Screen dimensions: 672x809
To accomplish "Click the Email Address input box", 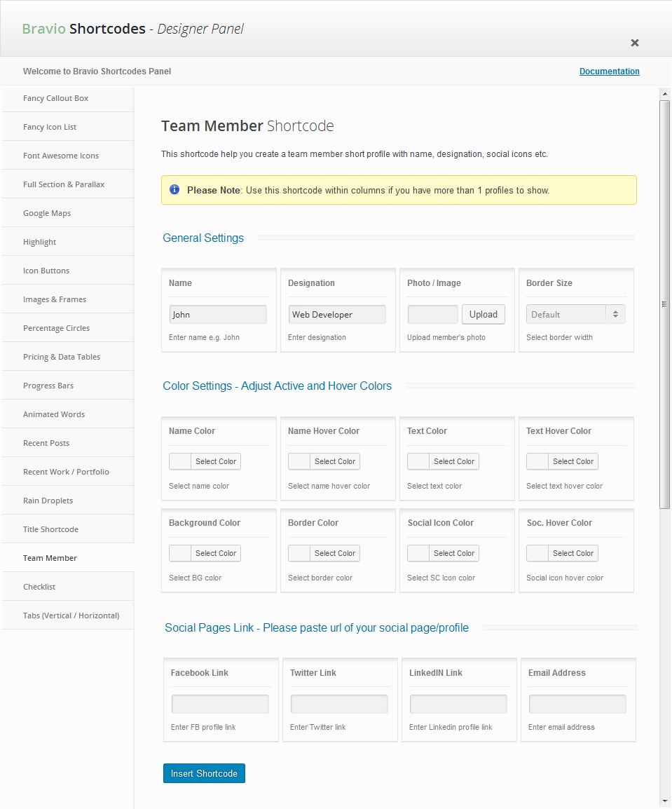I will click(577, 704).
